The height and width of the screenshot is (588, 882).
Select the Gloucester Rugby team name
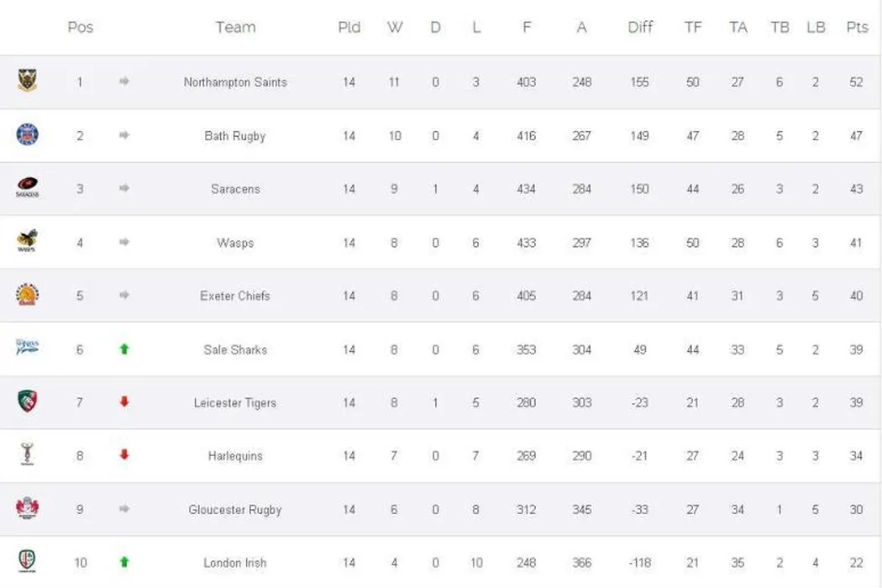pyautogui.click(x=235, y=510)
